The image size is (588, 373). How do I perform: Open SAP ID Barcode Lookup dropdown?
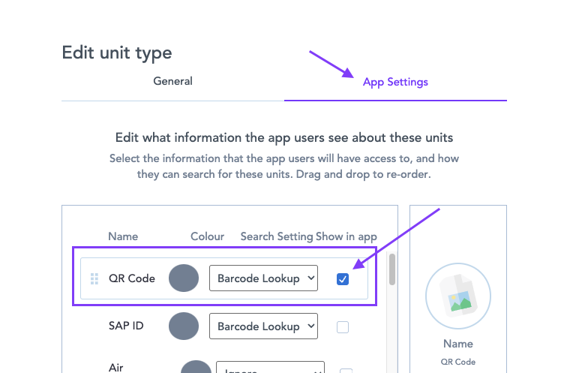pos(263,326)
